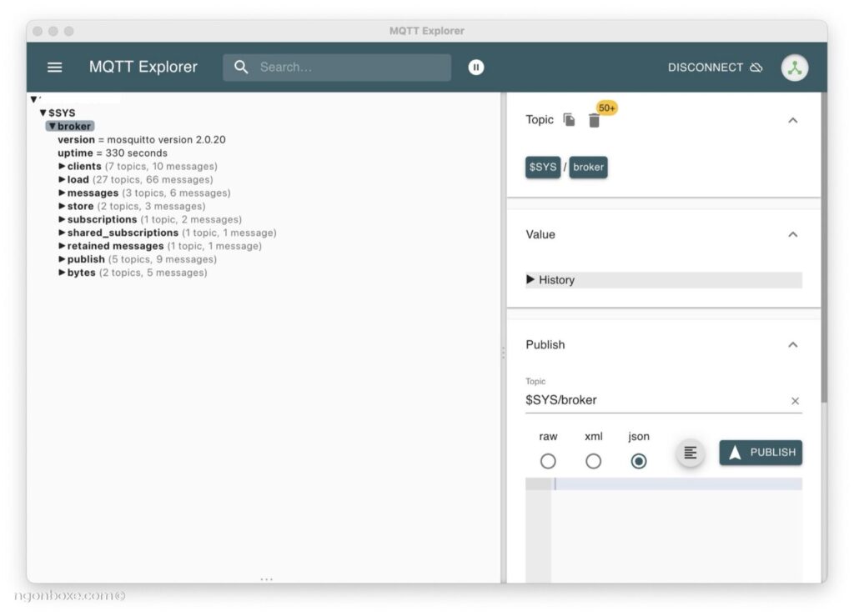Open the hamburger menu
The width and height of the screenshot is (854, 616).
54,68
